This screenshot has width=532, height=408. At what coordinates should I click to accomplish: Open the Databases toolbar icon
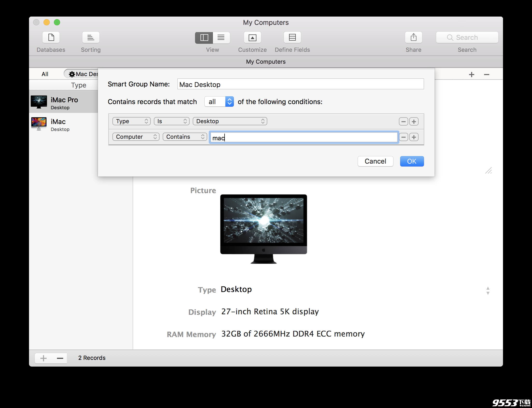(x=51, y=38)
